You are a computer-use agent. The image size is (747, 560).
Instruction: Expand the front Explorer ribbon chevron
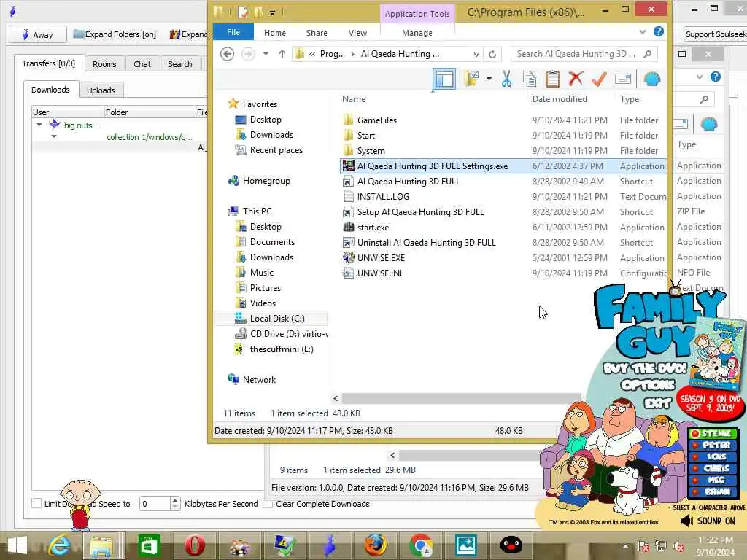642,32
